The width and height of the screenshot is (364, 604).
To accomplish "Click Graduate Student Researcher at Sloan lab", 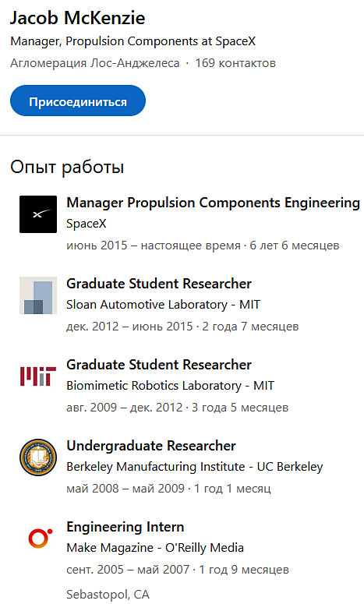I will (159, 284).
